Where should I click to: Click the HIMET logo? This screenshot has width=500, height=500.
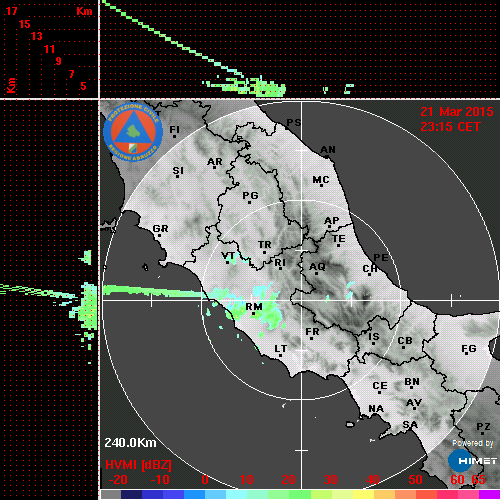click(x=472, y=461)
